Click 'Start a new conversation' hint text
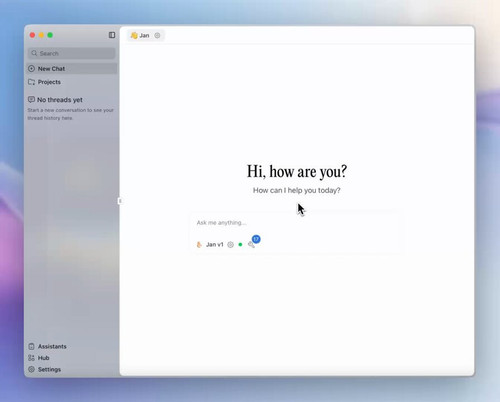Image resolution: width=500 pixels, height=402 pixels. click(x=71, y=114)
